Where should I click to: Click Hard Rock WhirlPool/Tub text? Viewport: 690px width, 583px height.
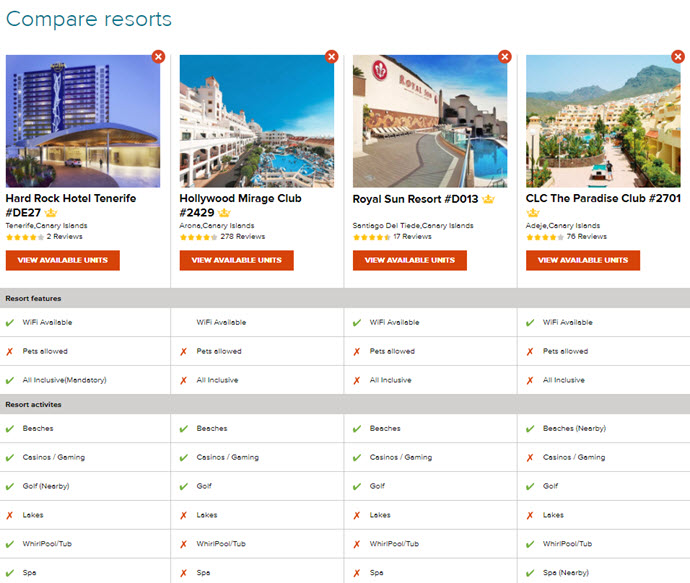pyautogui.click(x=47, y=544)
